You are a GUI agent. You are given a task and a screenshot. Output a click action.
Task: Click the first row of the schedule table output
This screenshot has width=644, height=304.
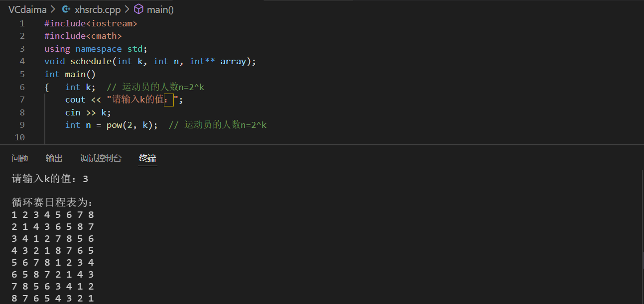52,214
